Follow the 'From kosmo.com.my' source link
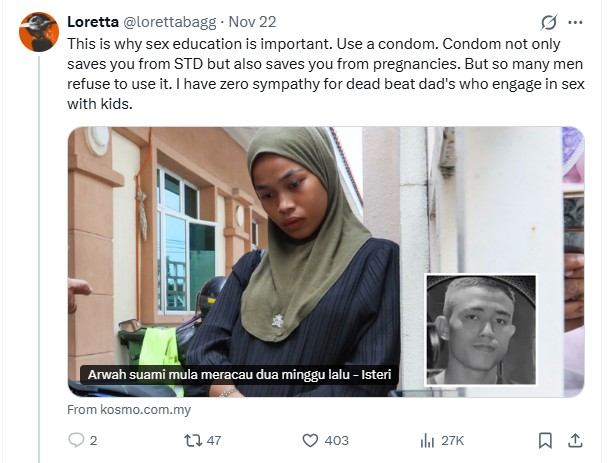 click(x=129, y=409)
